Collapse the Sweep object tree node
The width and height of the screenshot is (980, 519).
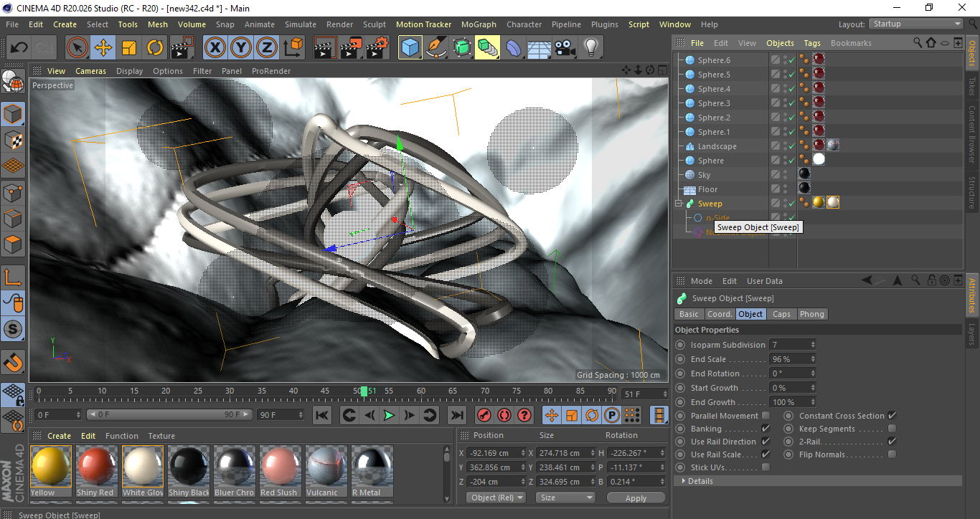point(678,204)
